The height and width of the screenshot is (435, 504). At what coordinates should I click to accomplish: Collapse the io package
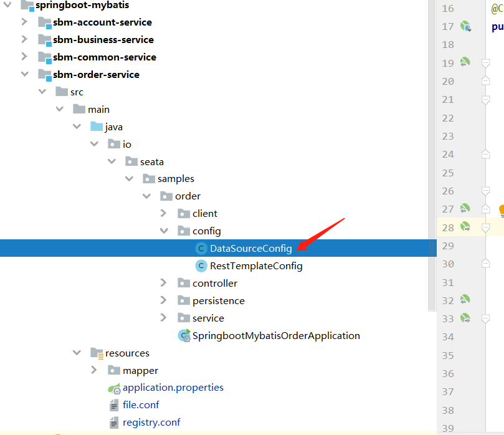point(94,144)
